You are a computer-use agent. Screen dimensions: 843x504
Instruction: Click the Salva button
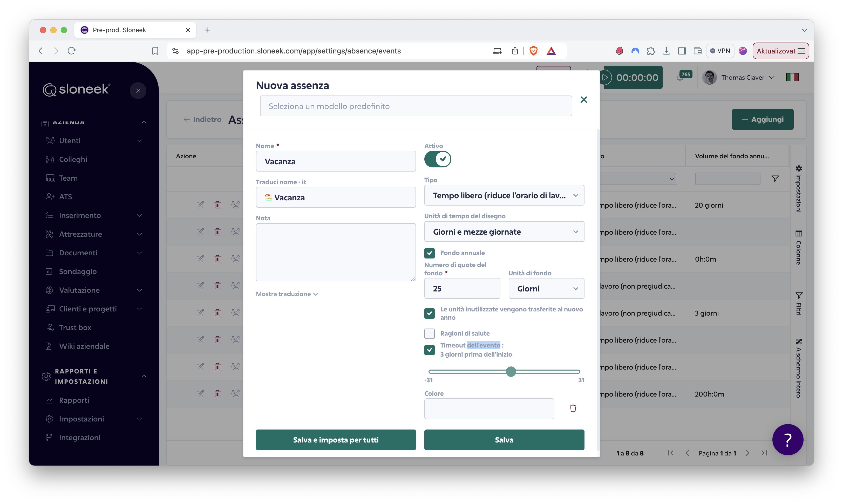tap(504, 440)
